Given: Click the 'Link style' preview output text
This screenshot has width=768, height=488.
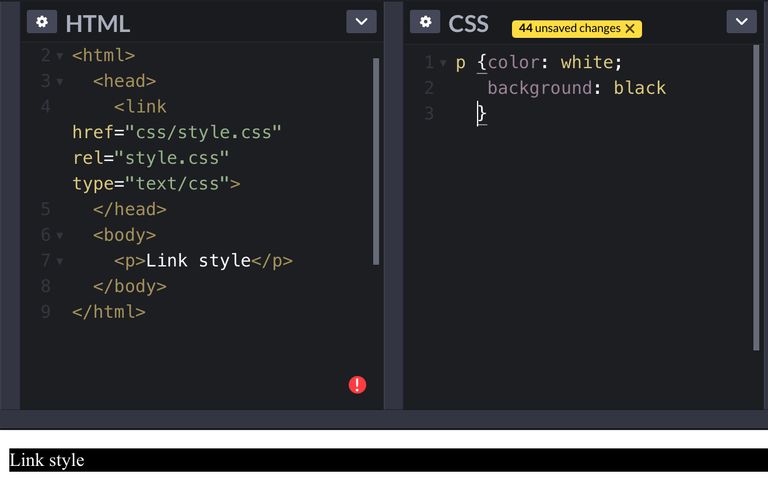Looking at the screenshot, I should (47, 461).
